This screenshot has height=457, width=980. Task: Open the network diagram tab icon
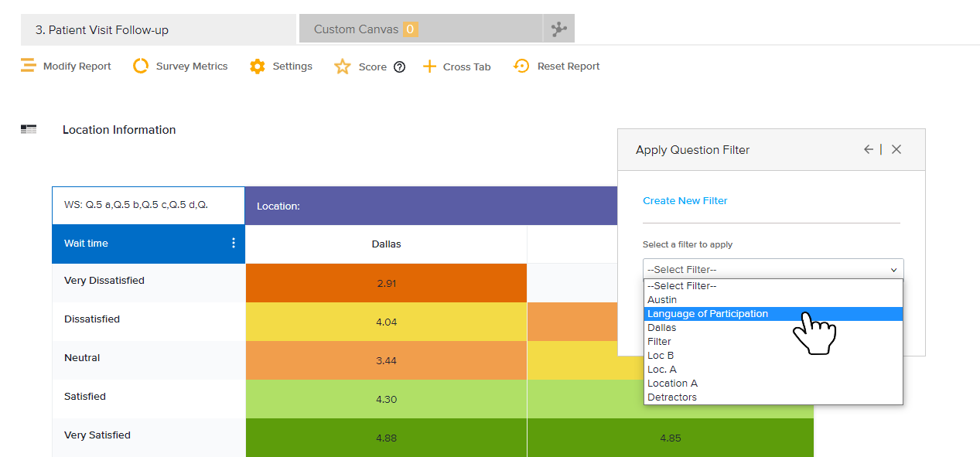pyautogui.click(x=558, y=29)
